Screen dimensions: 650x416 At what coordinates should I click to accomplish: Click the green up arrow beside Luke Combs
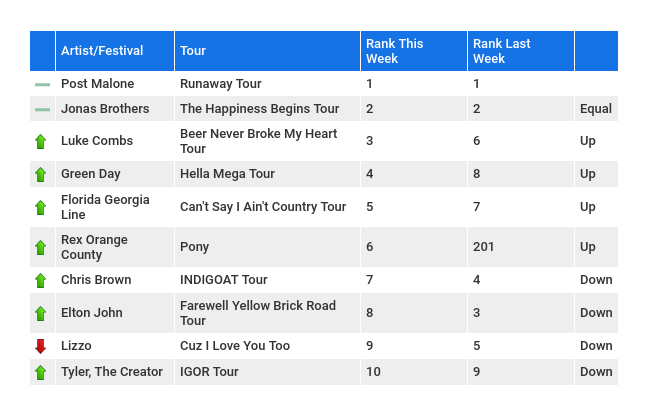(x=41, y=141)
